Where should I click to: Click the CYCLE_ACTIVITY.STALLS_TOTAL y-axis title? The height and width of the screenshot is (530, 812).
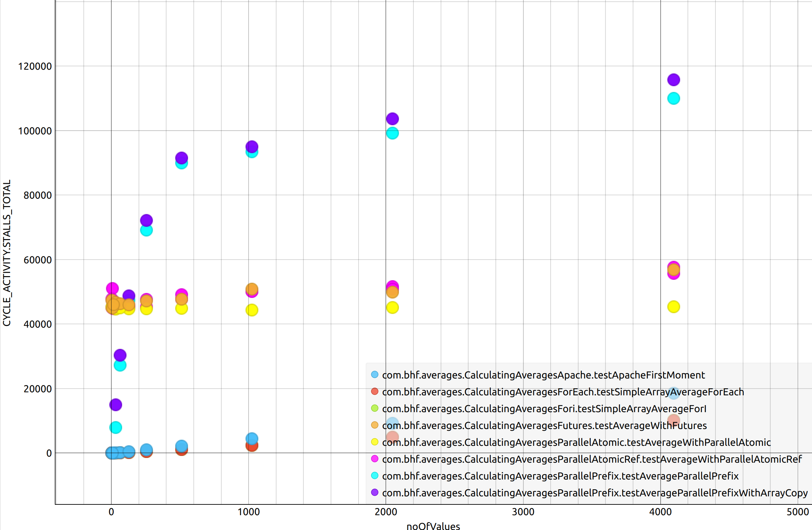tap(7, 253)
